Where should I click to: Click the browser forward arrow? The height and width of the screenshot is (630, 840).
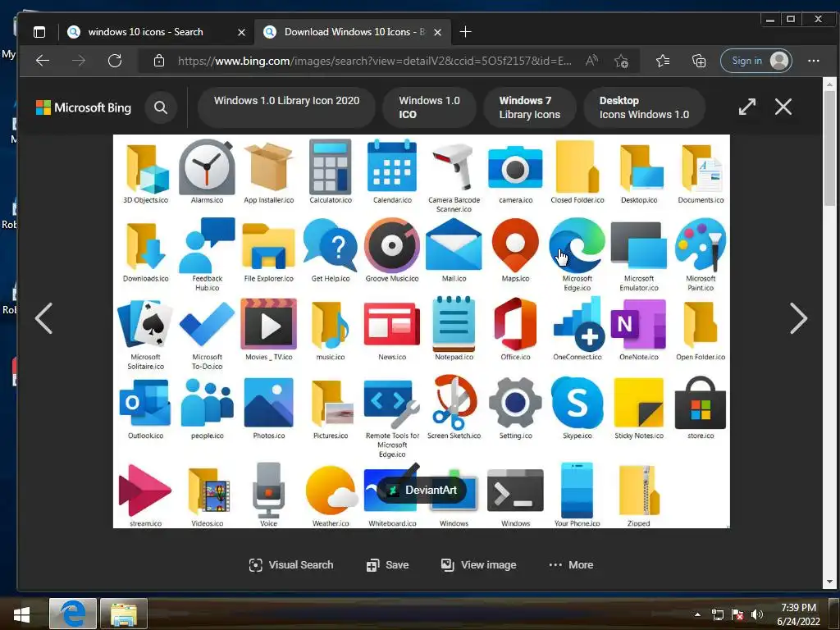[x=79, y=61]
